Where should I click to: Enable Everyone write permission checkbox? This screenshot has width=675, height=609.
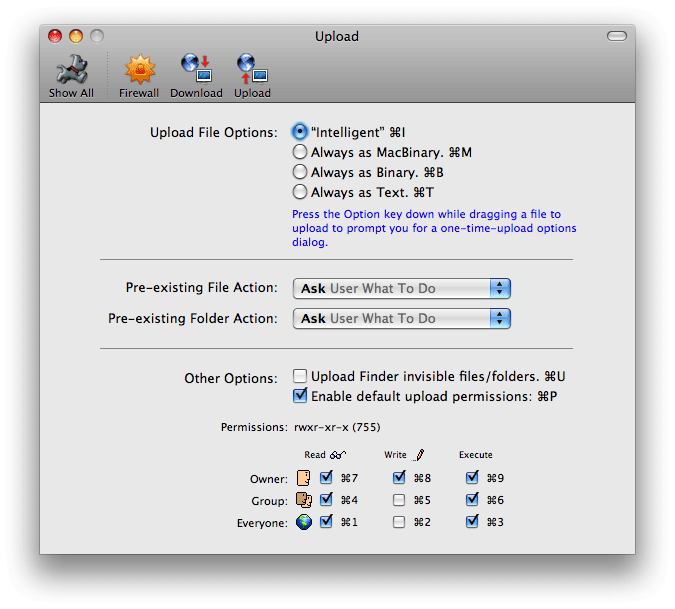399,522
